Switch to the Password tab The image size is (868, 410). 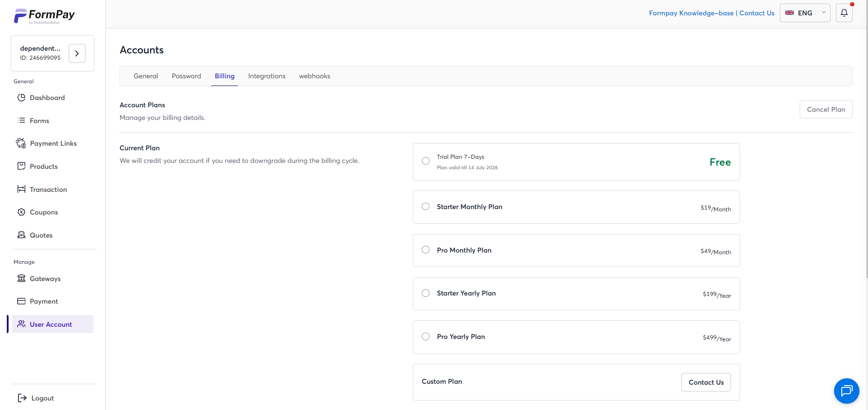[186, 76]
